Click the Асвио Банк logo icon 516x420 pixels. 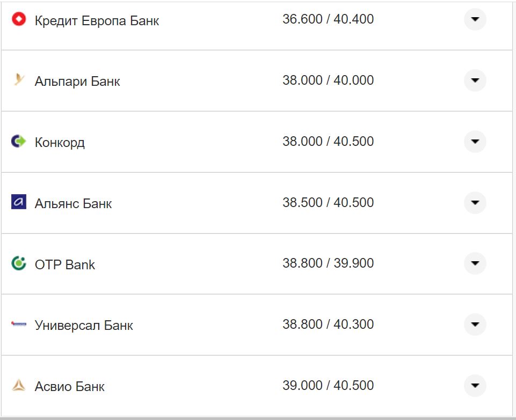(19, 385)
